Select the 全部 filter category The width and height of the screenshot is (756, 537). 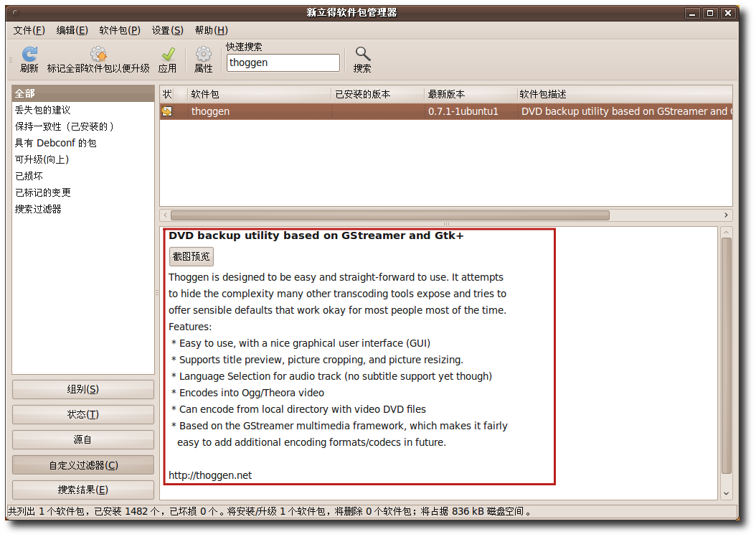click(x=83, y=93)
